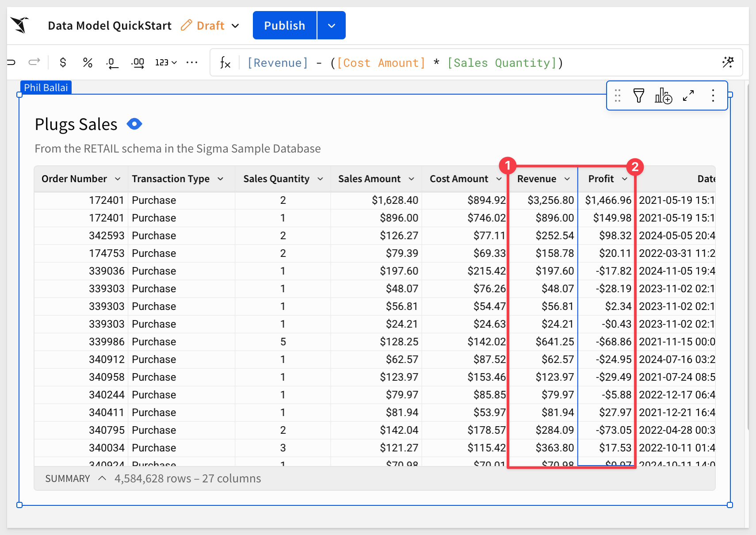
Task: Expand the SUMMARY bar chevron
Action: [102, 478]
